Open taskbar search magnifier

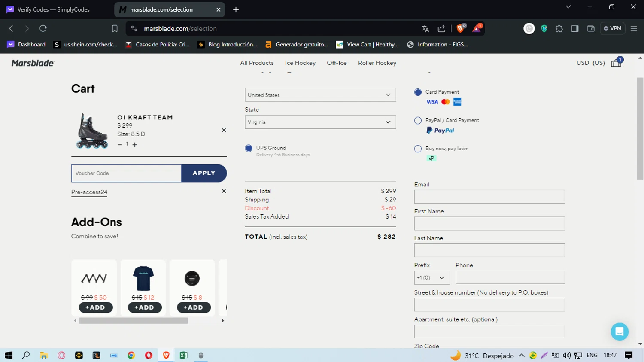pyautogui.click(x=26, y=355)
